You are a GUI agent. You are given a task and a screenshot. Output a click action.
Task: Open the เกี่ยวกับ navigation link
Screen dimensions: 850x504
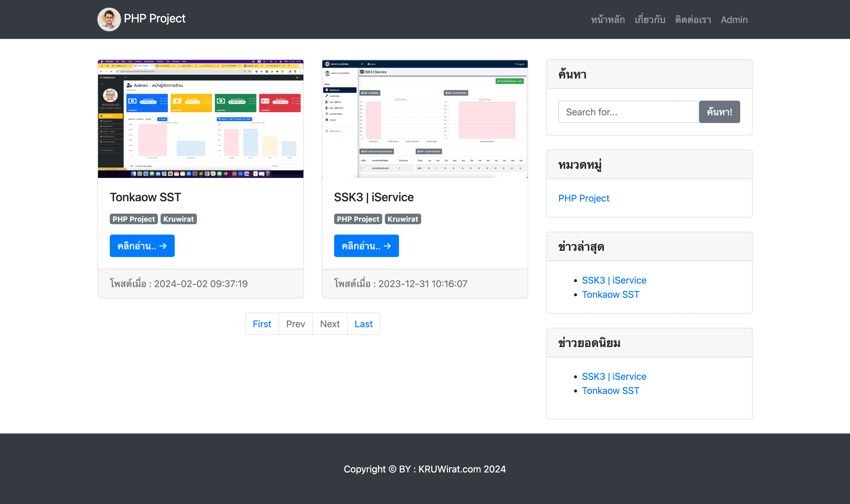point(650,20)
